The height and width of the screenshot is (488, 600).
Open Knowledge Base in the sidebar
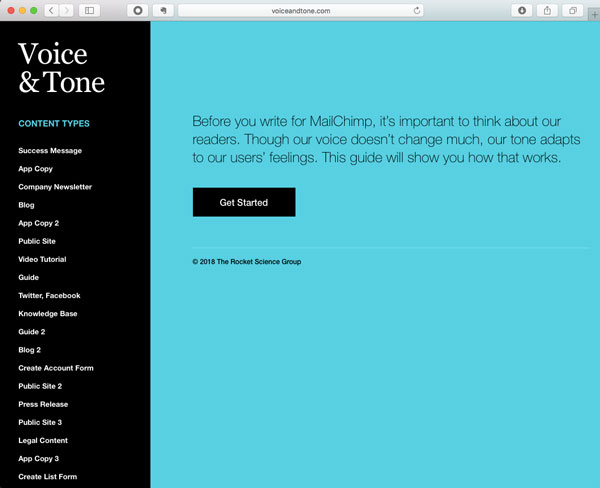(48, 313)
